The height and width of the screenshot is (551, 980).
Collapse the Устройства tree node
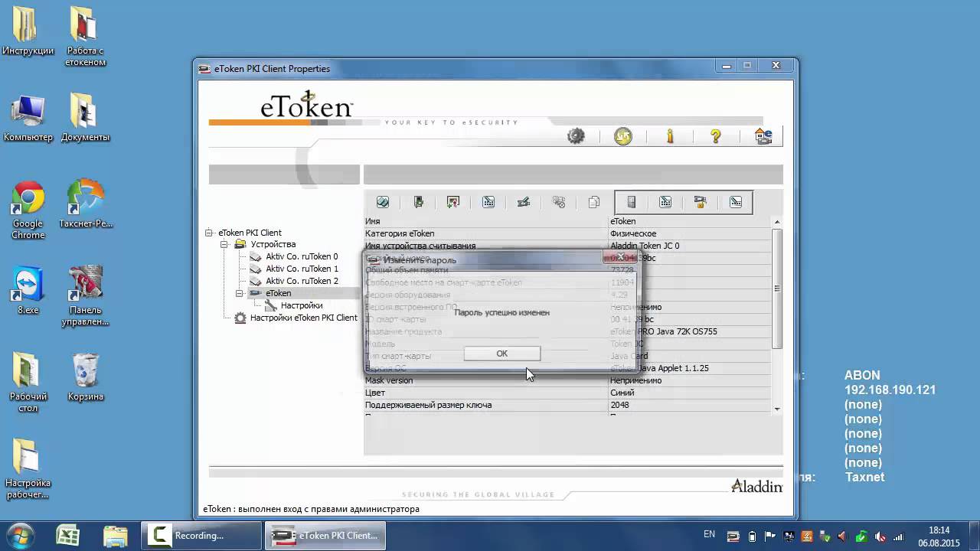tap(224, 245)
